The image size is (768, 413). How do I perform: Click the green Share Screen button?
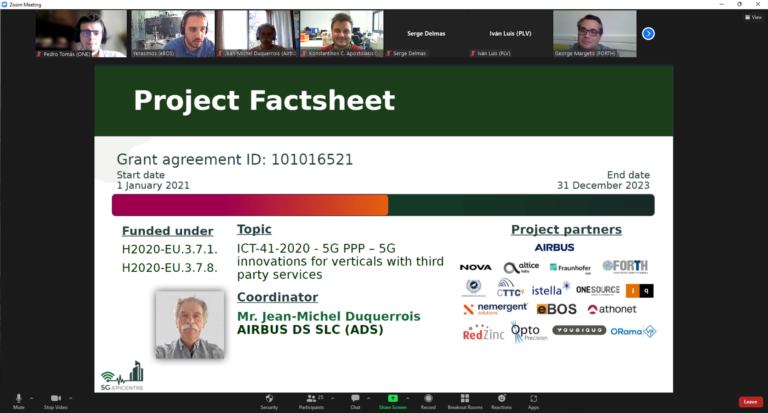[x=392, y=401]
